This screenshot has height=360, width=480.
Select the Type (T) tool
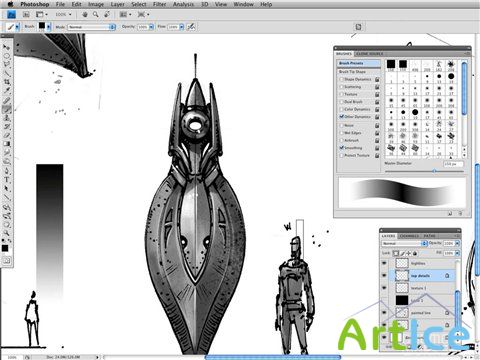7,179
